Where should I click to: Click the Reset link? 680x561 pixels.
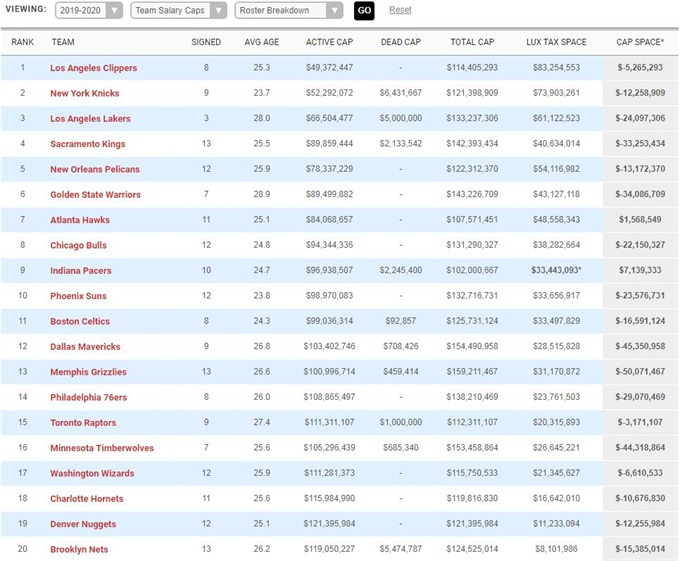click(400, 10)
